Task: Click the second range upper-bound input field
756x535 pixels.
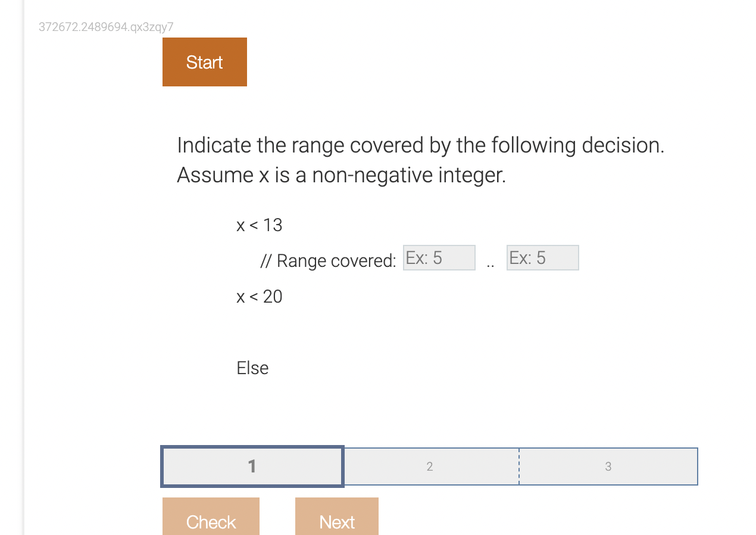Action: pos(542,257)
